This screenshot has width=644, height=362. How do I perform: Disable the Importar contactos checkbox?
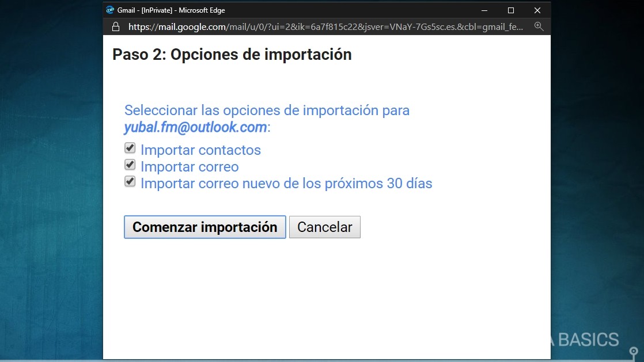point(129,148)
